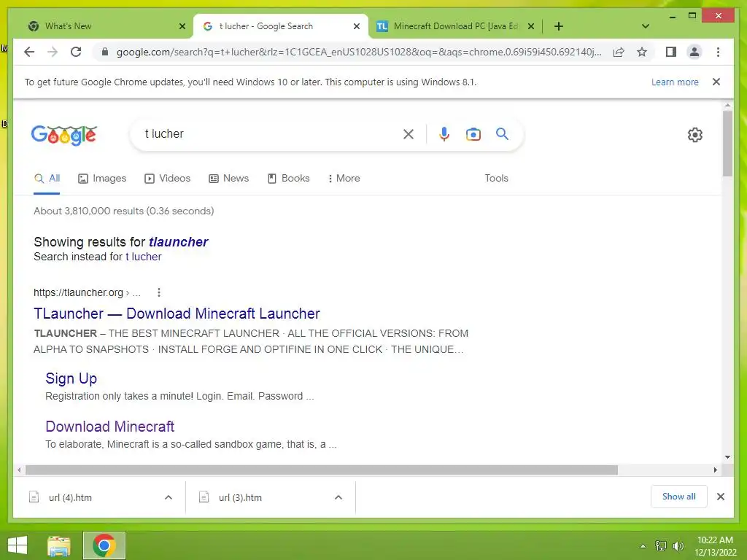
Task: Open the profile avatar menu
Action: pos(694,52)
